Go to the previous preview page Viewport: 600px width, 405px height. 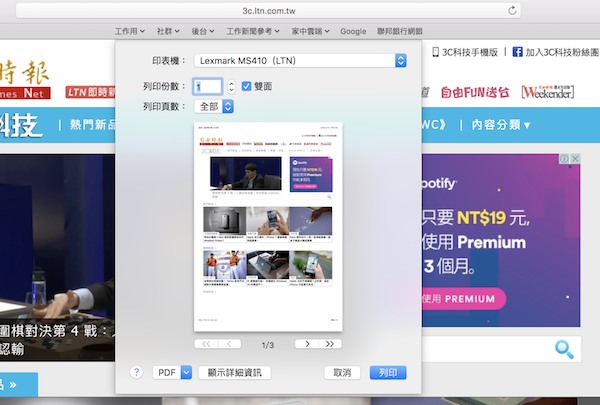[x=234, y=344]
